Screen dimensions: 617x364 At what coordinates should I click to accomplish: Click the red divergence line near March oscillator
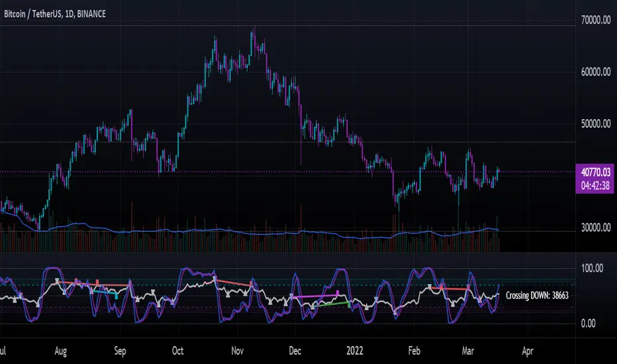[449, 289]
